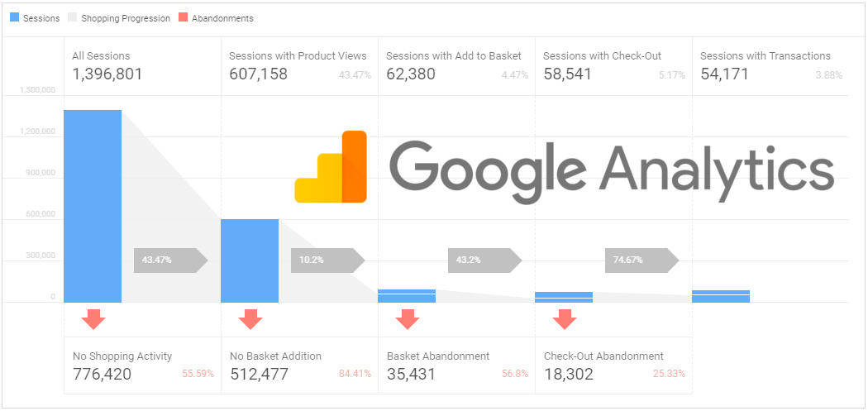The width and height of the screenshot is (868, 411).
Task: Click the 10.2% progression arrow
Action: 327,260
